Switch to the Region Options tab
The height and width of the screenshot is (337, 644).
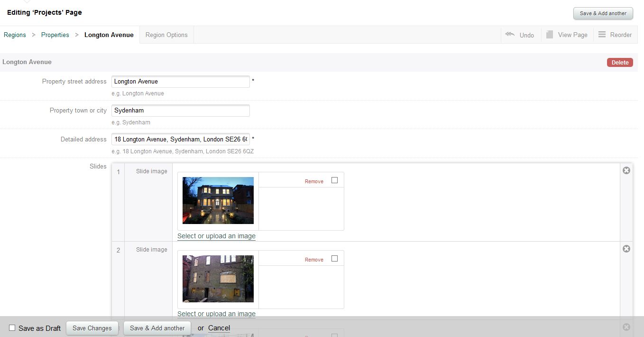166,35
